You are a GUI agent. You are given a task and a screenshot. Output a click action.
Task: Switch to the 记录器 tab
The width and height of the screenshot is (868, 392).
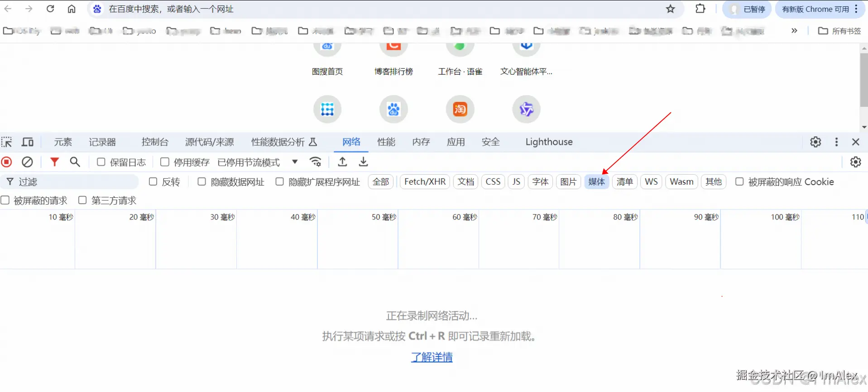pos(102,142)
